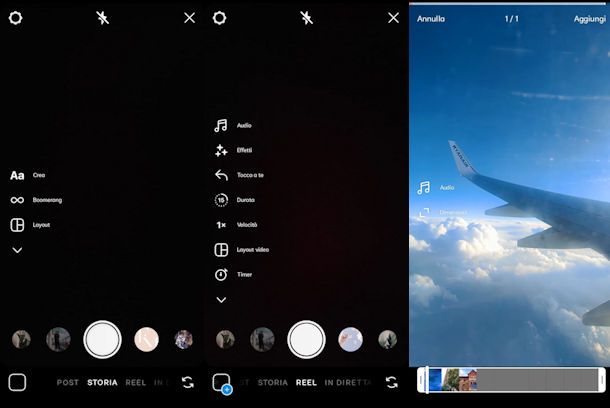Click the right trim handle of timeline
Viewport: 610px width, 408px height.
coord(602,380)
